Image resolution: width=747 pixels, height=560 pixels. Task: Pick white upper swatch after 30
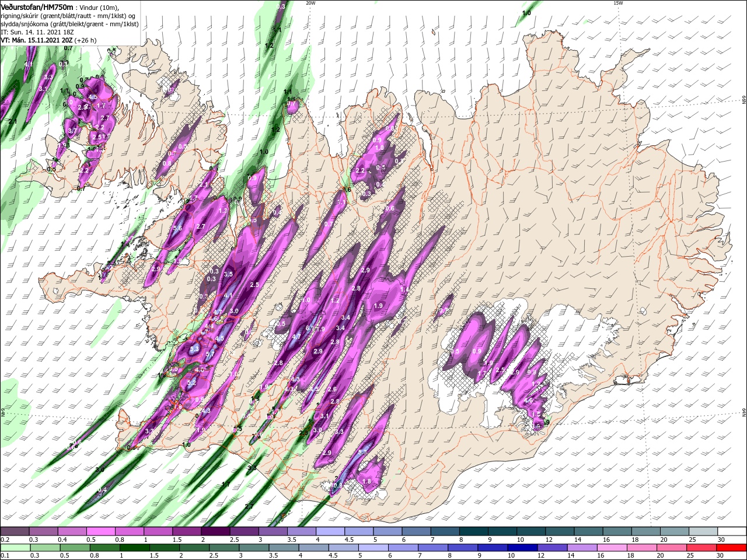(731, 531)
